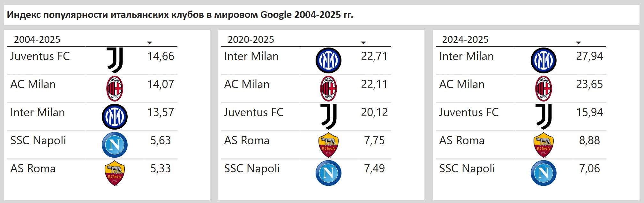Select Inter Milan value 27,94

(589, 56)
